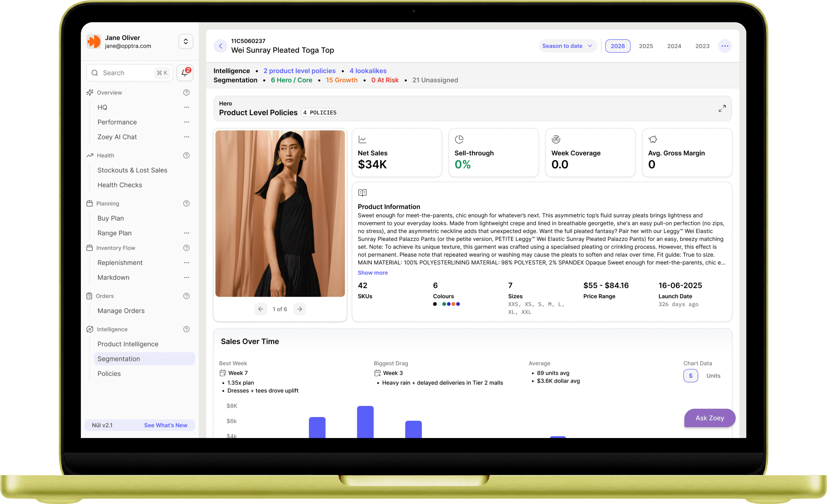Click the Intelligence section help icon
827x504 pixels.
point(186,329)
